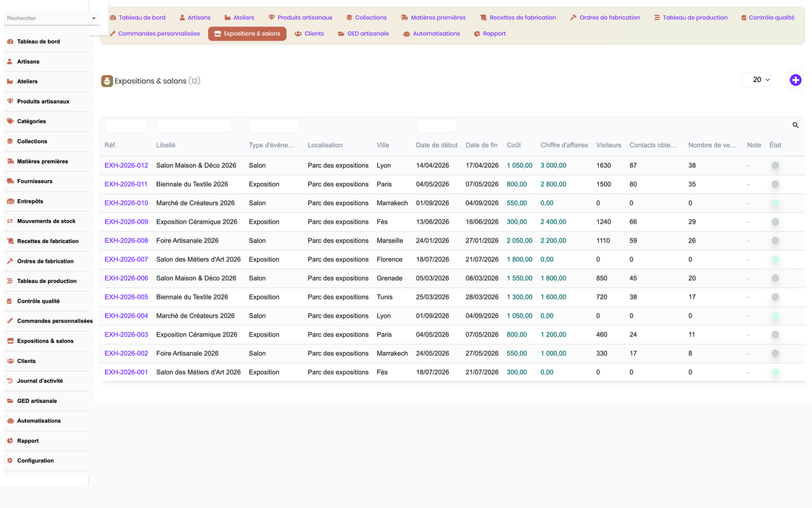812x508 pixels.
Task: Click the Date de début filter field
Action: click(x=436, y=125)
